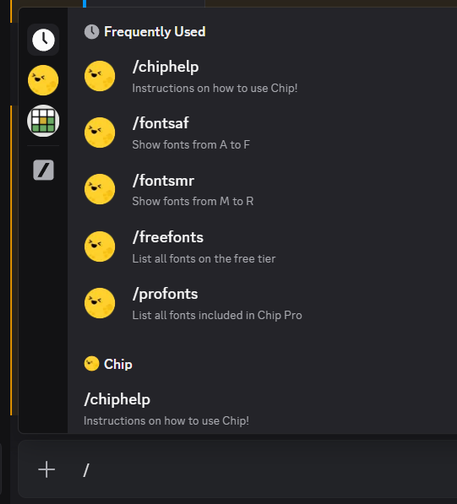Select the Wordle grid app icon
This screenshot has width=457, height=504.
click(43, 121)
